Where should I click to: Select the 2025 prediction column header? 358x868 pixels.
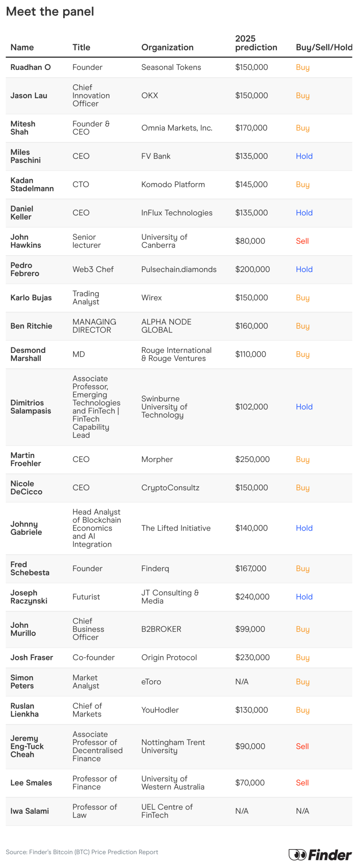click(256, 43)
